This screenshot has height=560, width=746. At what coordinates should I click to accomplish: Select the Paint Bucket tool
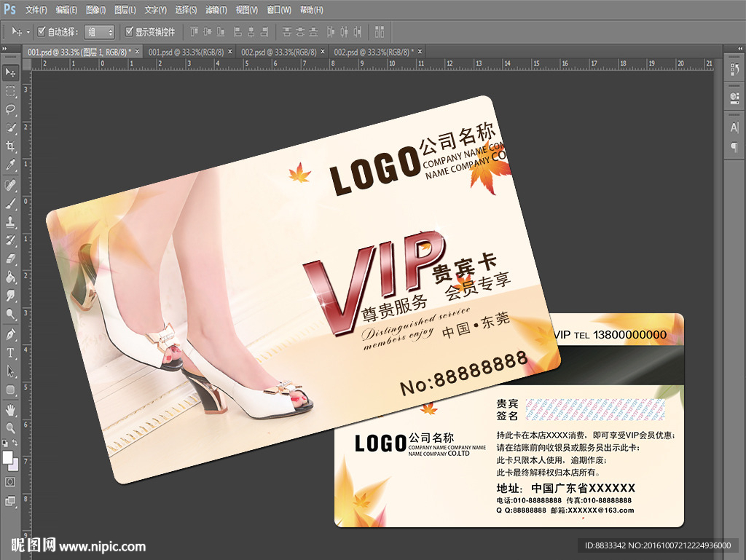click(10, 277)
